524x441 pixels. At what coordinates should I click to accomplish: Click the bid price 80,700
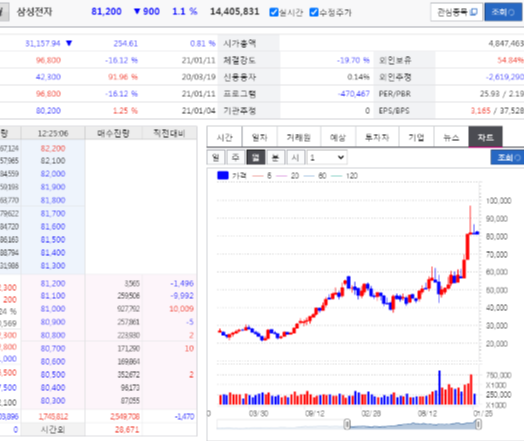point(53,348)
